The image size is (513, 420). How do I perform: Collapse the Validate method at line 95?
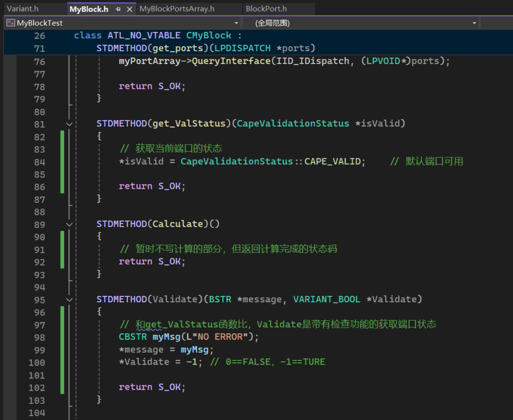point(69,300)
